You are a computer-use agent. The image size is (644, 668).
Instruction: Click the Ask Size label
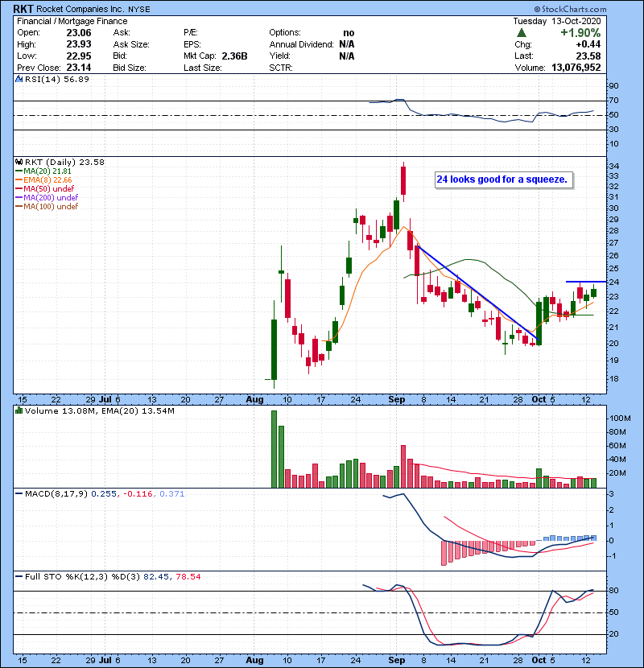pos(131,44)
